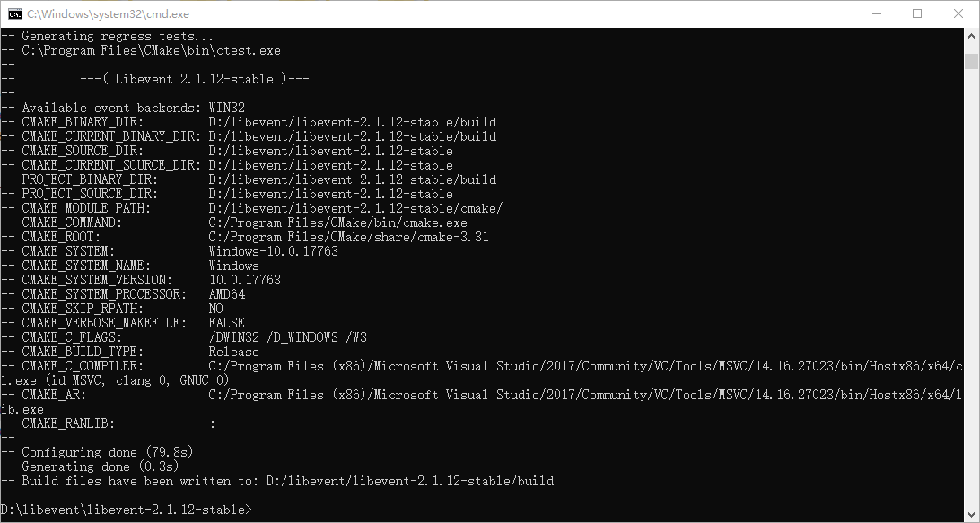Image resolution: width=980 pixels, height=523 pixels.
Task: Click the CMAKE_SYSTEM_PROCESSOR AMD64 line
Action: point(135,294)
